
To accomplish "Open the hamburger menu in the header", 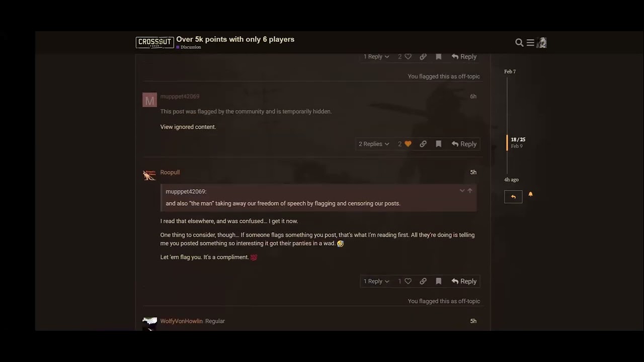I will (530, 43).
